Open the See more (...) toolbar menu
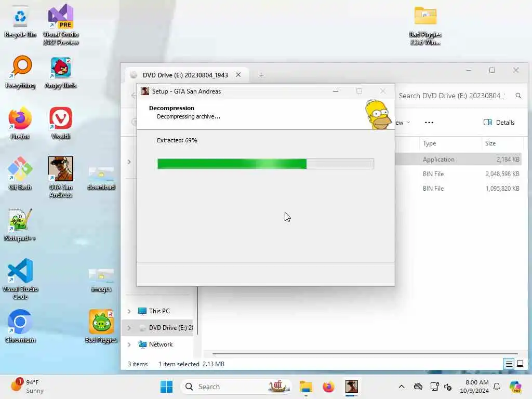Viewport: 532px width, 399px height. (x=429, y=123)
